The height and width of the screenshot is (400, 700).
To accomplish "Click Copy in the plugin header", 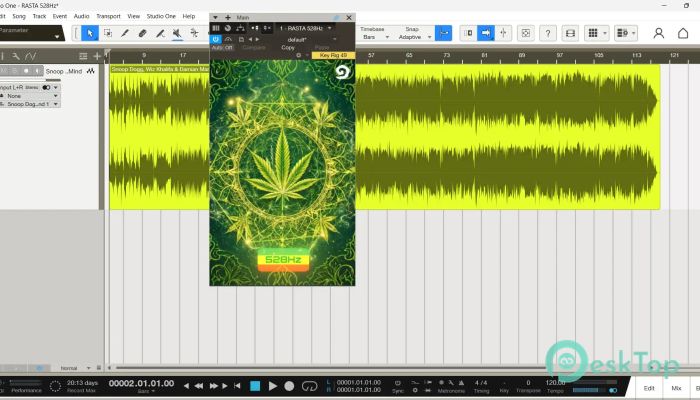I will 288,47.
